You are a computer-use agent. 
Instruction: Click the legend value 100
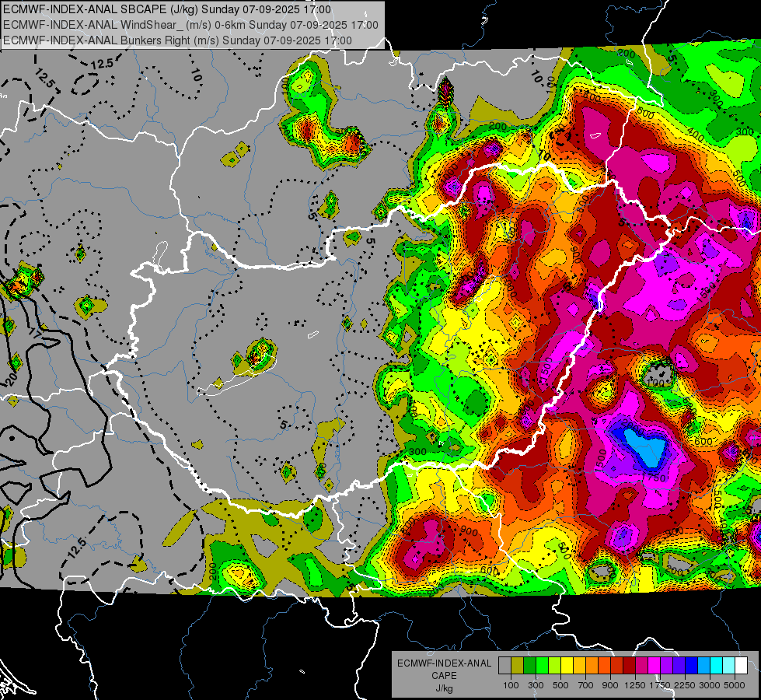pyautogui.click(x=511, y=685)
